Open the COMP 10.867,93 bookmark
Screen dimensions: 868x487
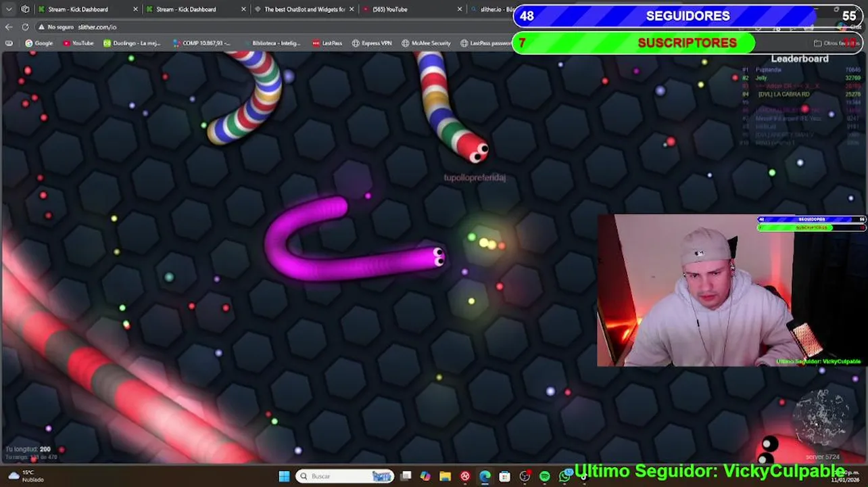(x=203, y=43)
